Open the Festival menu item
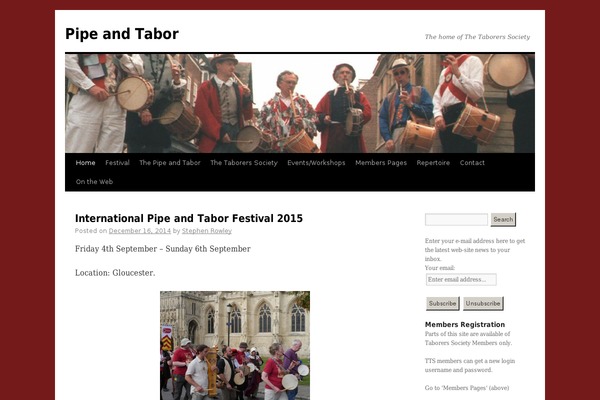The width and height of the screenshot is (600, 400). (x=117, y=163)
